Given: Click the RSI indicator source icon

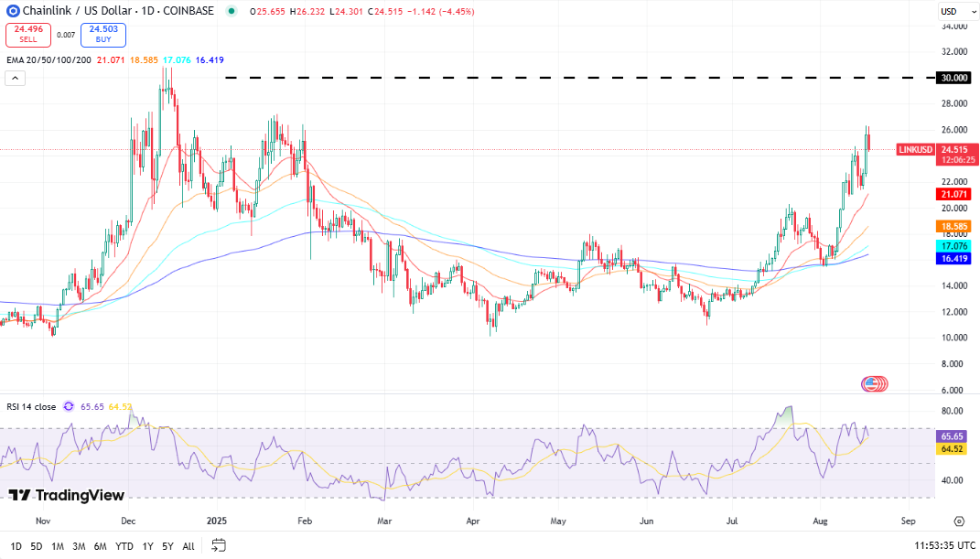Looking at the screenshot, I should (69, 406).
